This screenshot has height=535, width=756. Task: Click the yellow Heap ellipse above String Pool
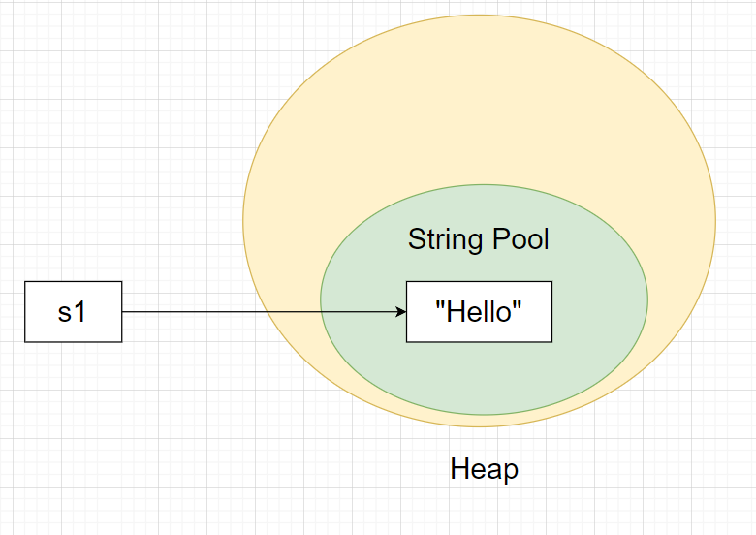480,97
